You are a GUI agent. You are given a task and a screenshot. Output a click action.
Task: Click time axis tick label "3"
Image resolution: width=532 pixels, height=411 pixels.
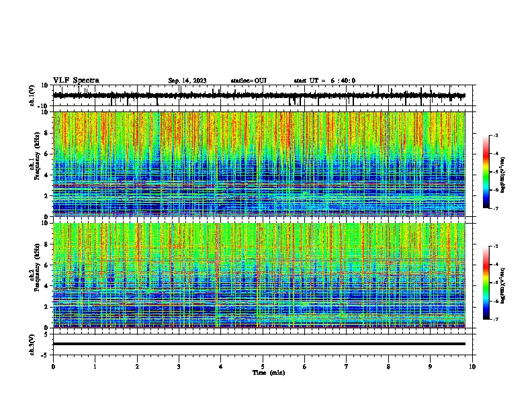pos(179,367)
